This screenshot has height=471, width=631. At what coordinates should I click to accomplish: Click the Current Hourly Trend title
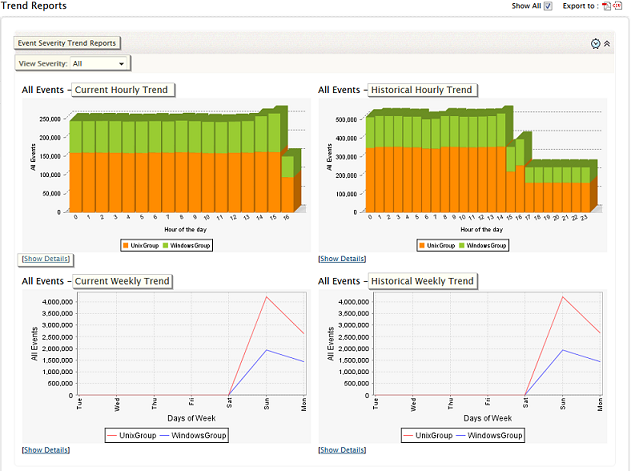[x=121, y=90]
